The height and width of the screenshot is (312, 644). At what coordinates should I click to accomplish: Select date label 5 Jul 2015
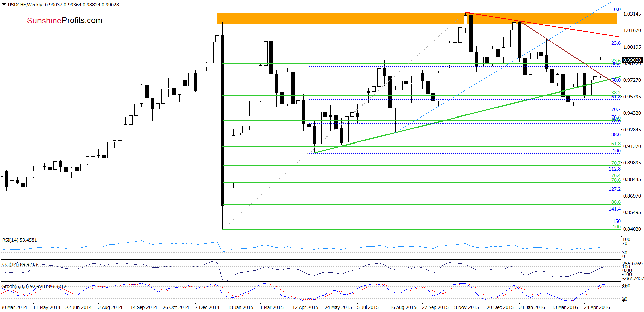point(368,307)
